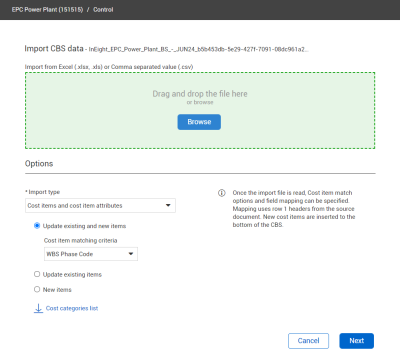Go to EPC Power Plant (151515) breadcrumb
Image resolution: width=400 pixels, height=362 pixels.
(x=47, y=10)
